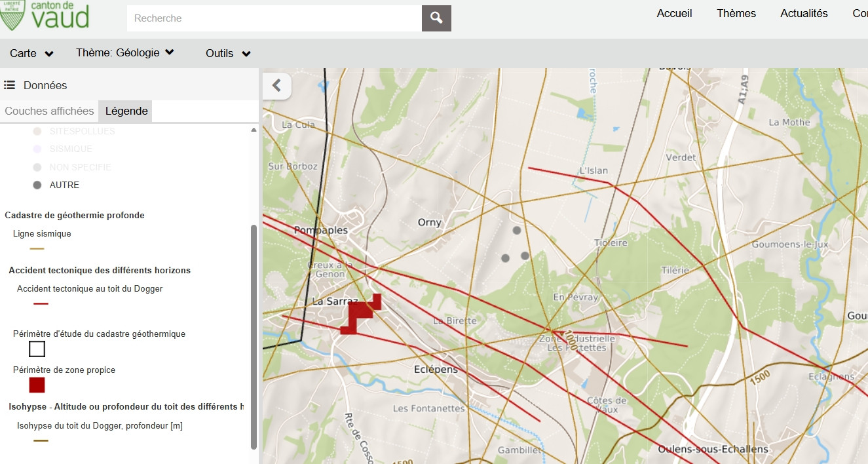The width and height of the screenshot is (868, 464).
Task: Click the Ligne sismique legend line symbol
Action: (37, 249)
